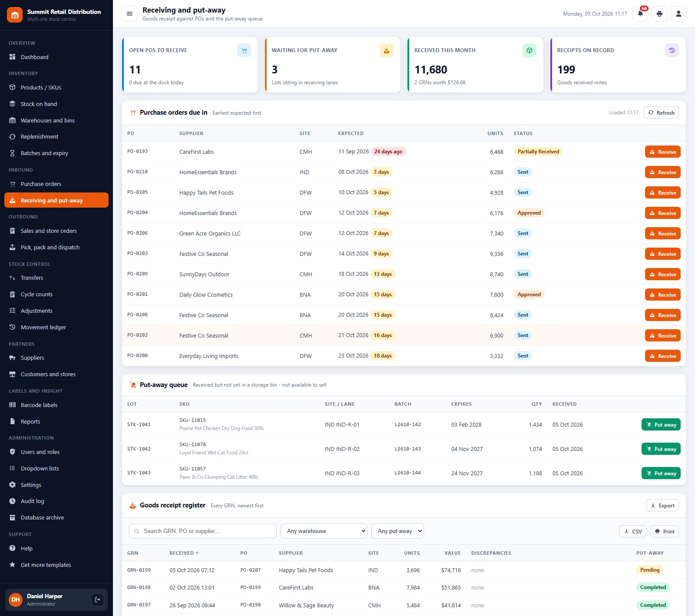
Task: Click the Settings gear icon
Action: point(13,485)
